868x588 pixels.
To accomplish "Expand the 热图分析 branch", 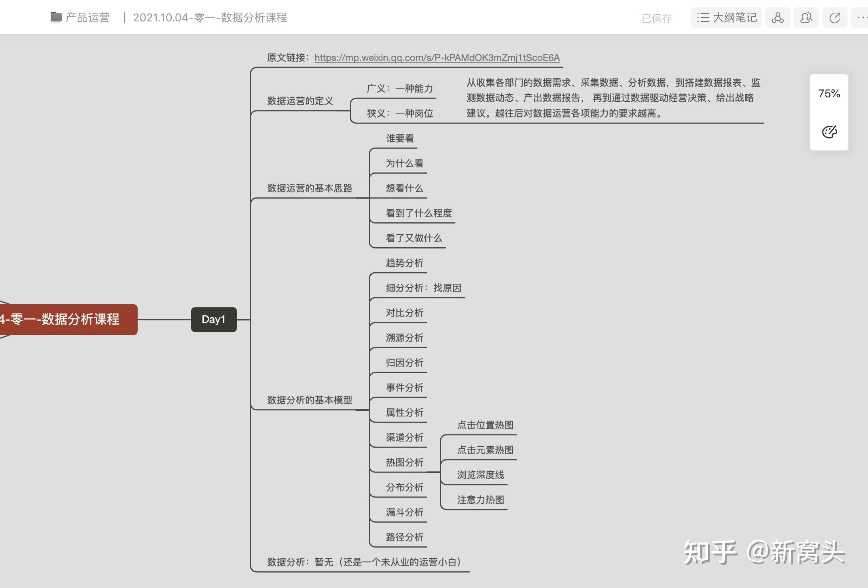I will pyautogui.click(x=404, y=462).
